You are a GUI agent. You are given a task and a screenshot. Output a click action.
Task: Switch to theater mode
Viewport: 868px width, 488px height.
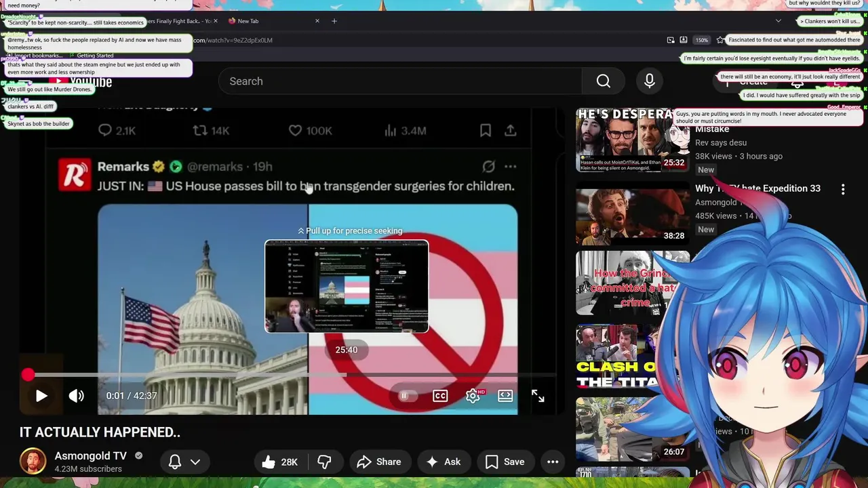click(505, 396)
